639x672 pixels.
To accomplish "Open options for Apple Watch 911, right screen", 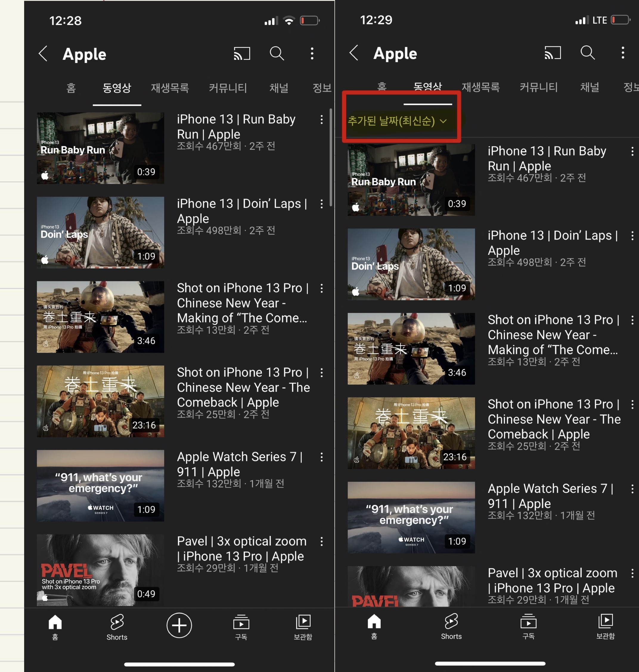I will [x=632, y=489].
